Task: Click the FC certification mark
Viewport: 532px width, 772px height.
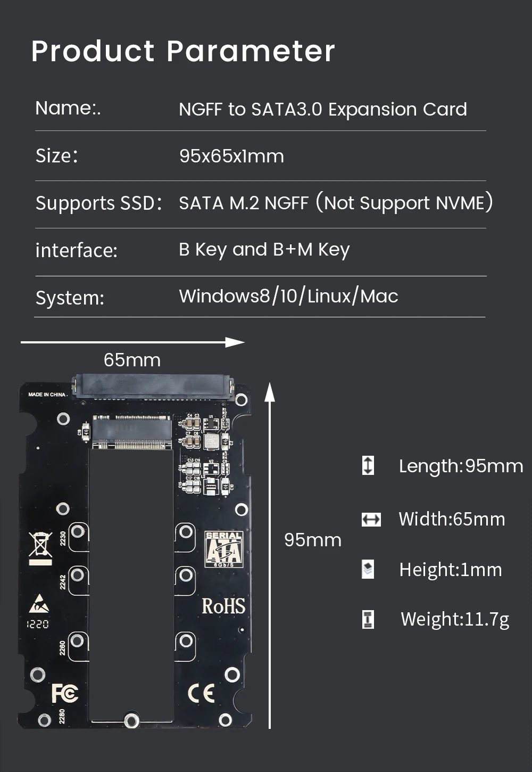Action: click(64, 693)
